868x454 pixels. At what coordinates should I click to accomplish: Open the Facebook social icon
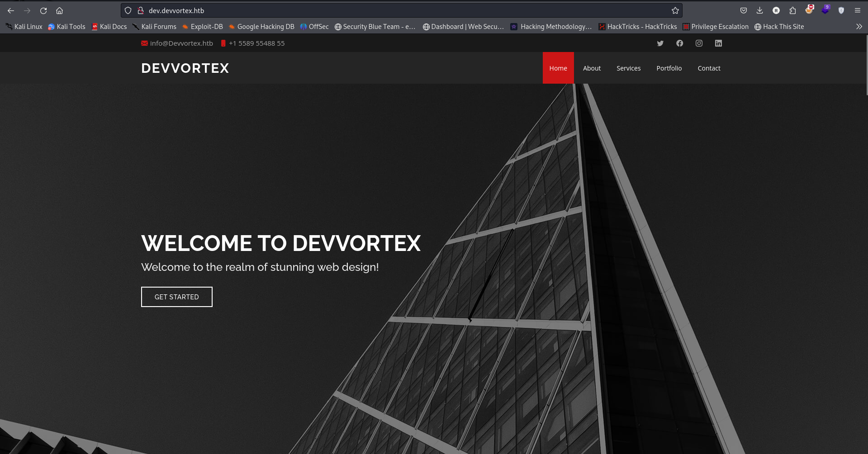679,43
